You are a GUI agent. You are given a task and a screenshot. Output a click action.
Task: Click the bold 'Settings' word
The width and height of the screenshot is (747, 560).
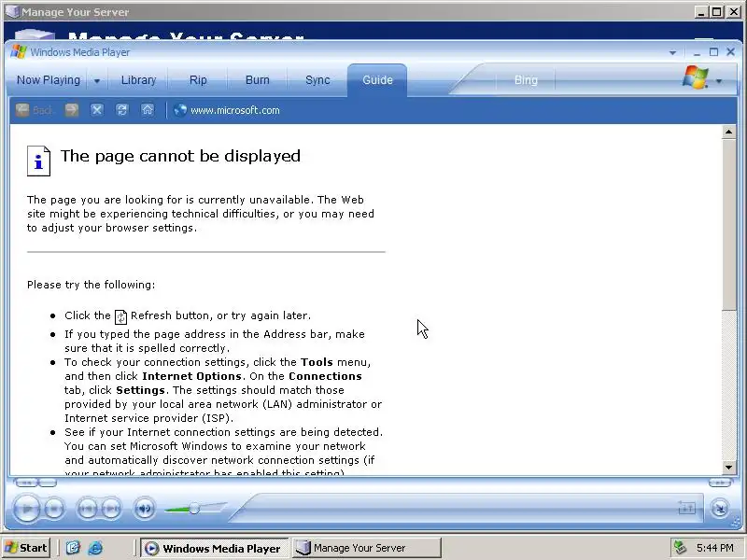point(141,390)
